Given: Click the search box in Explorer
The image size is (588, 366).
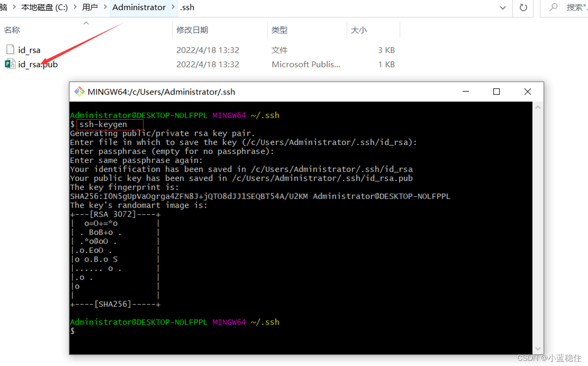Looking at the screenshot, I should tap(564, 7).
